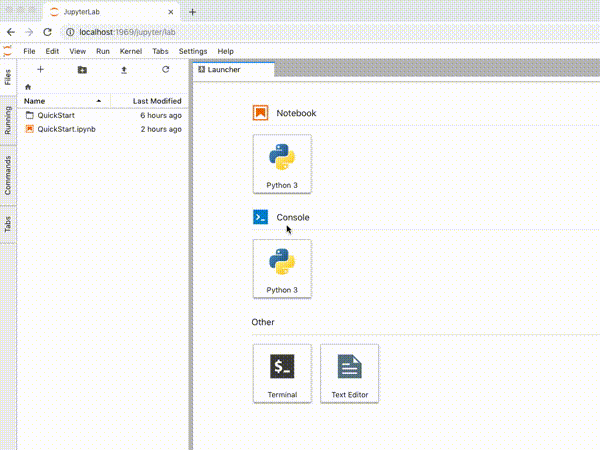This screenshot has height=450, width=600.
Task: Switch to the Files sidebar tab
Action: [x=8, y=77]
